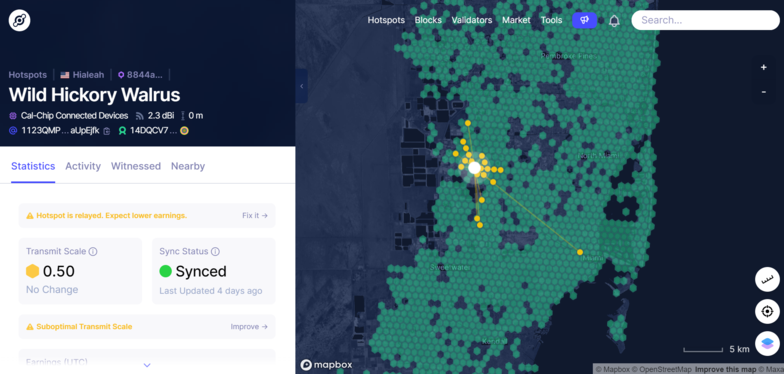Copy the hotspot address 1123QMP

click(106, 131)
